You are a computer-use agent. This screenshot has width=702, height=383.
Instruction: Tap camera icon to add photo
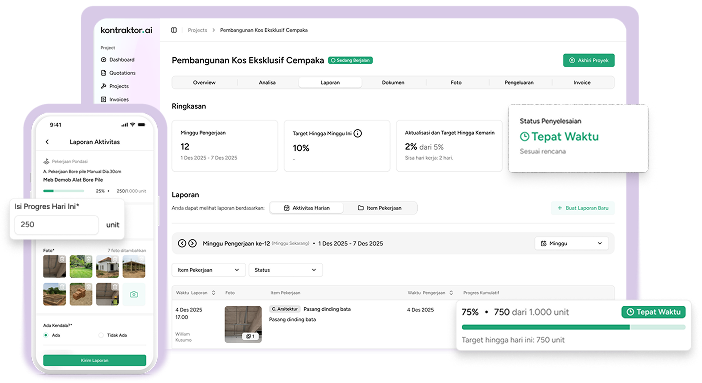click(x=134, y=294)
